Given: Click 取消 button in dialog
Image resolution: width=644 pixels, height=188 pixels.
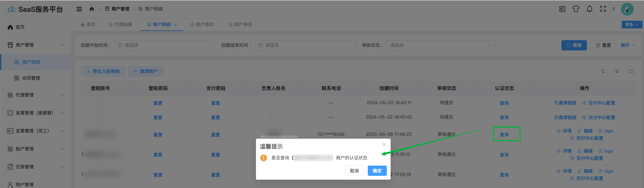Looking at the screenshot, I should click(354, 171).
